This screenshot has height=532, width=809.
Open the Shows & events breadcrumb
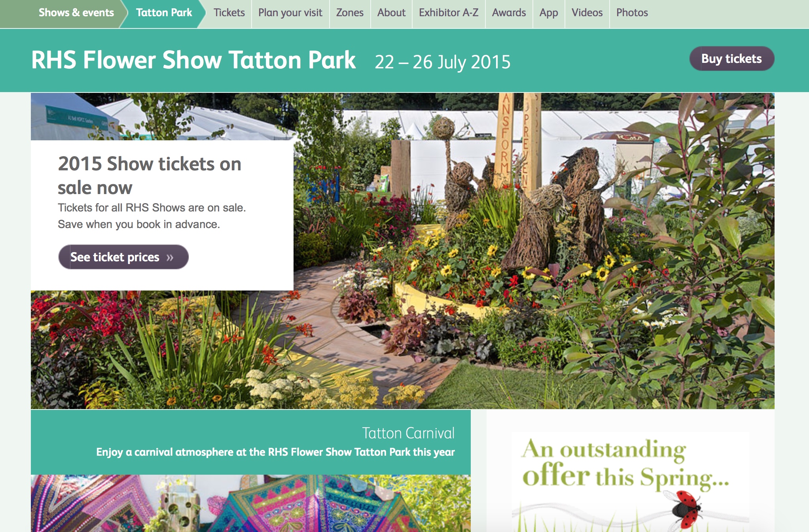point(76,13)
